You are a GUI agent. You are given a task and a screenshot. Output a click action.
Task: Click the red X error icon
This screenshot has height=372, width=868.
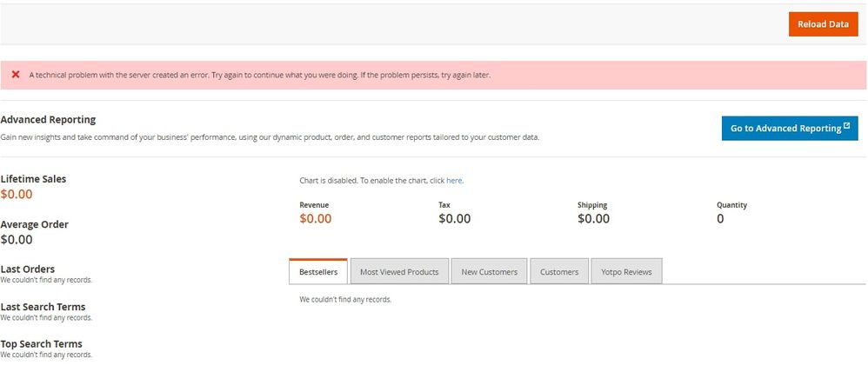(x=16, y=75)
